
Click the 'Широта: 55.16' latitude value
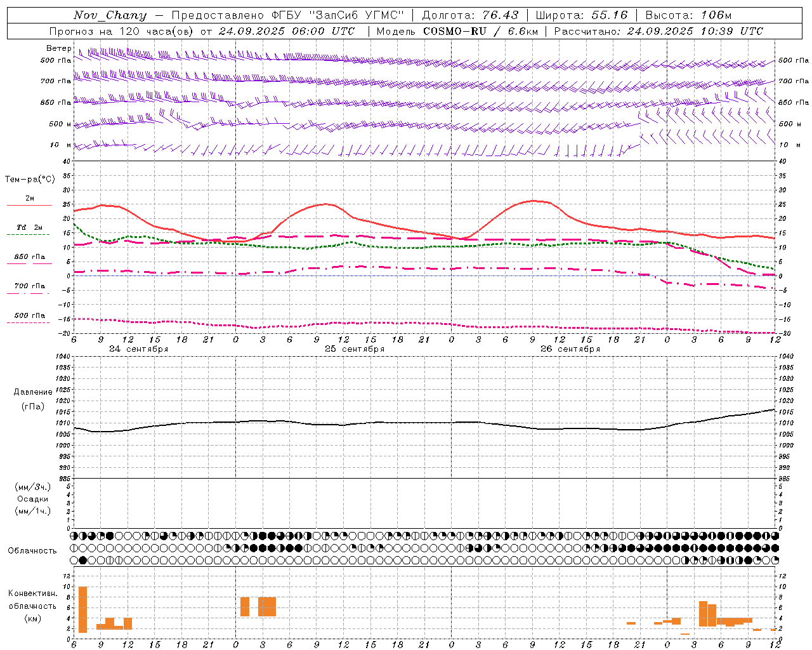[x=581, y=15]
